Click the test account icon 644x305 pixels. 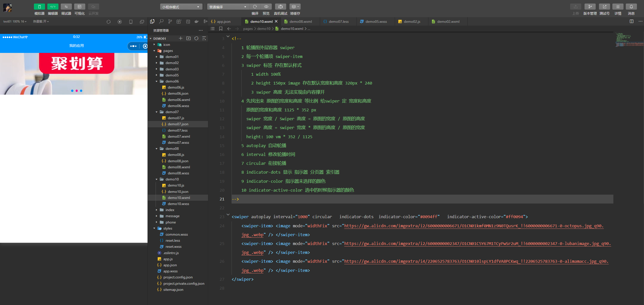point(604,7)
